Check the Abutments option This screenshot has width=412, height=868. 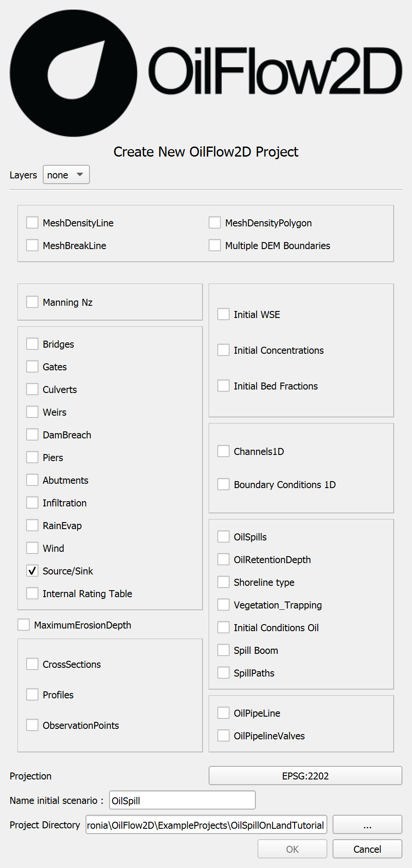click(32, 480)
